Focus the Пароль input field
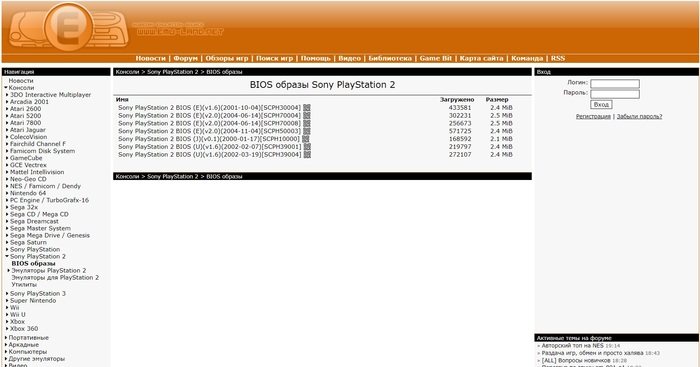Image resolution: width=700 pixels, height=367 pixels. coord(615,94)
